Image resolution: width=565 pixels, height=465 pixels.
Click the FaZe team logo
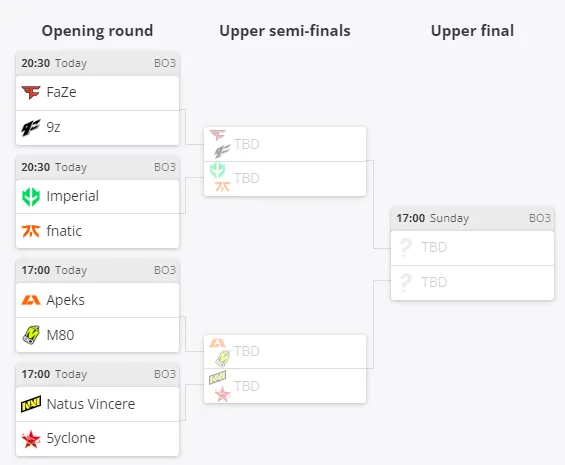[x=31, y=92]
